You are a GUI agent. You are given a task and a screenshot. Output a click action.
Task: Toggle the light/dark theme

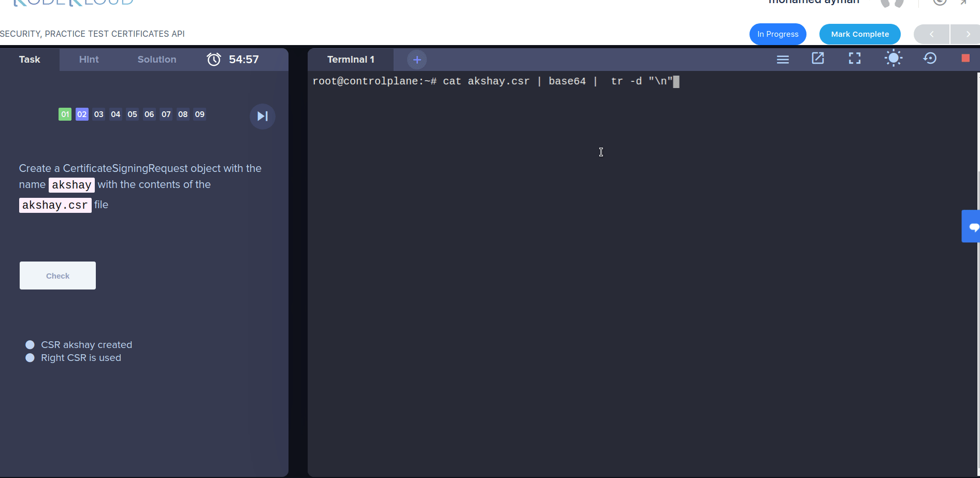893,58
